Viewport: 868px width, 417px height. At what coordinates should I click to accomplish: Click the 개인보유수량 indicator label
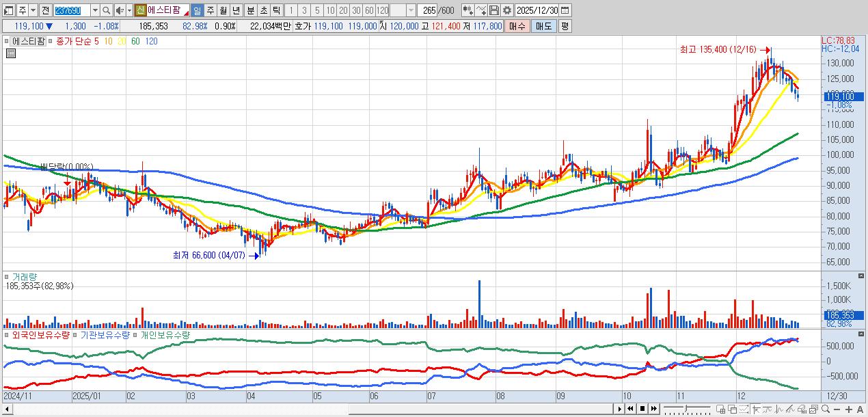coord(165,335)
